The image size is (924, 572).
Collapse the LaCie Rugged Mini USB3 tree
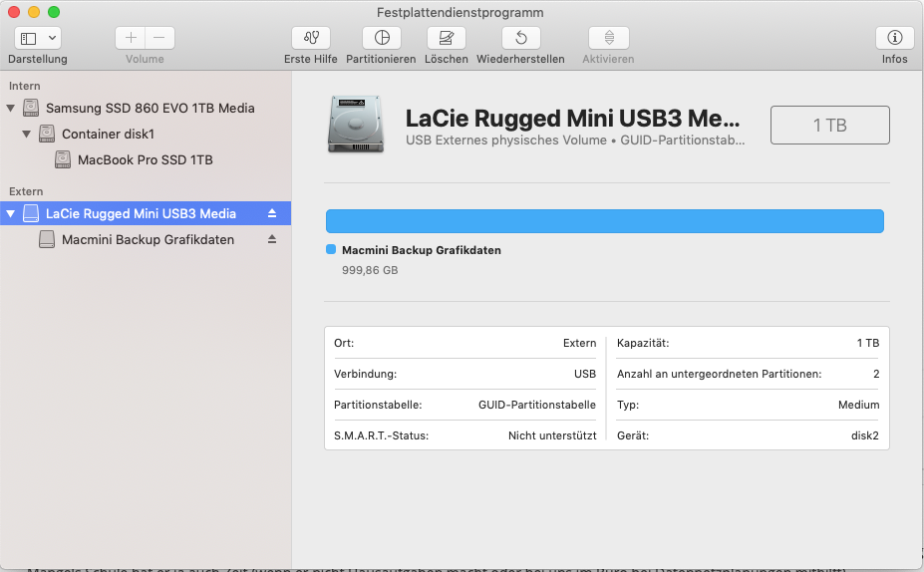point(11,214)
